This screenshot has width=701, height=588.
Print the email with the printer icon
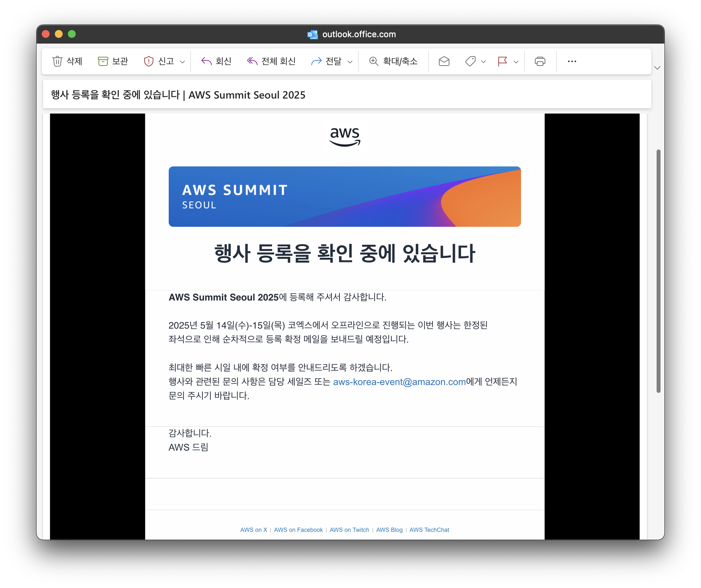click(540, 61)
